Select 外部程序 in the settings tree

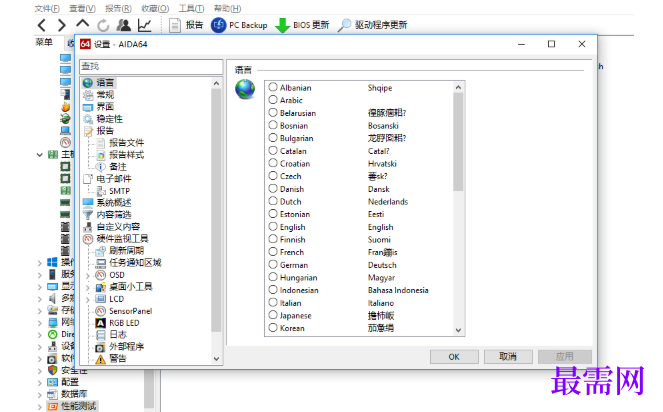[x=120, y=346]
